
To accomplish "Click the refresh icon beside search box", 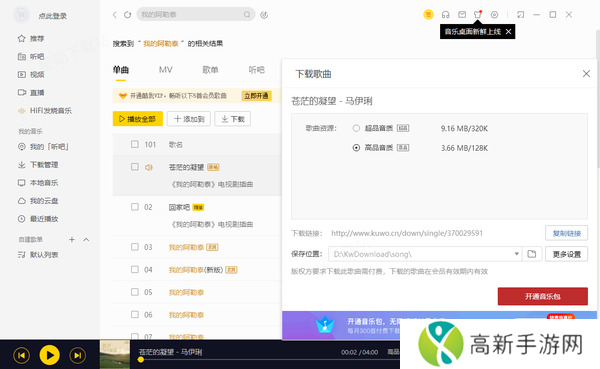I will point(127,15).
